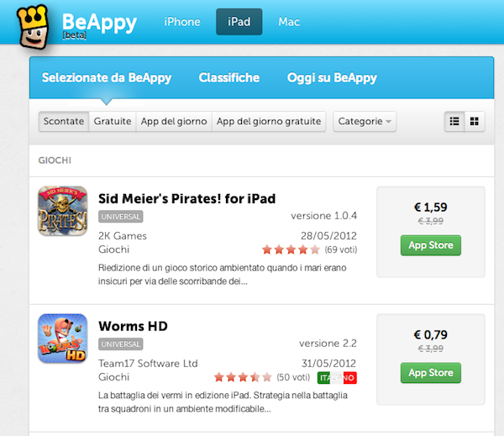Click the Worms HD star rating
Screen dimensions: 504x436
click(243, 377)
